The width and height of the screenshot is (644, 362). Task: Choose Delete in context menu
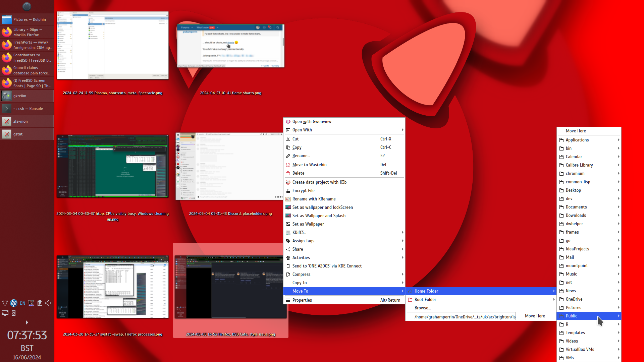[x=344, y=173]
